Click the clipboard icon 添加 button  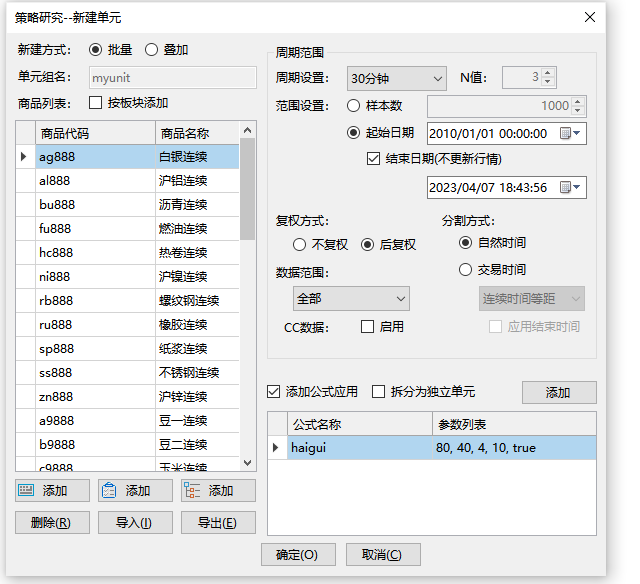click(x=135, y=491)
